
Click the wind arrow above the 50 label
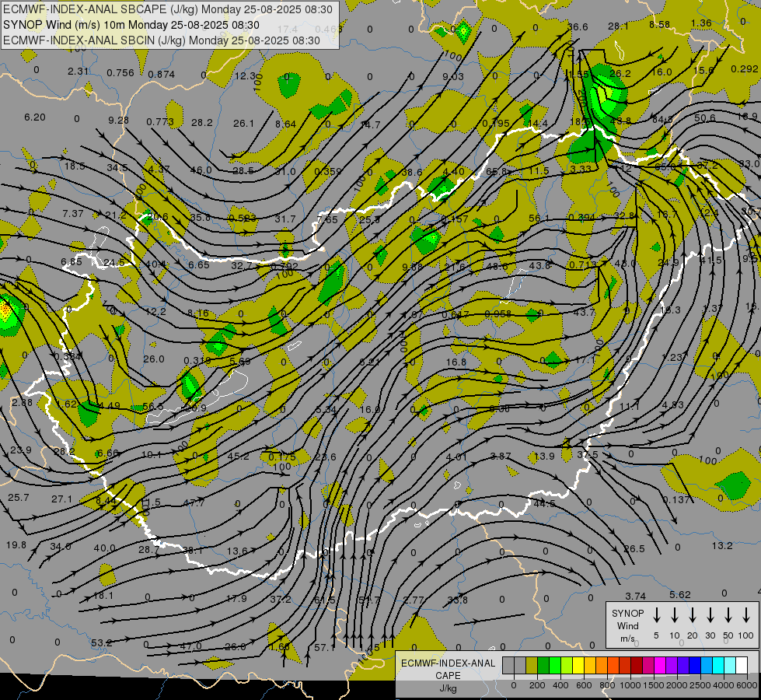(x=728, y=615)
